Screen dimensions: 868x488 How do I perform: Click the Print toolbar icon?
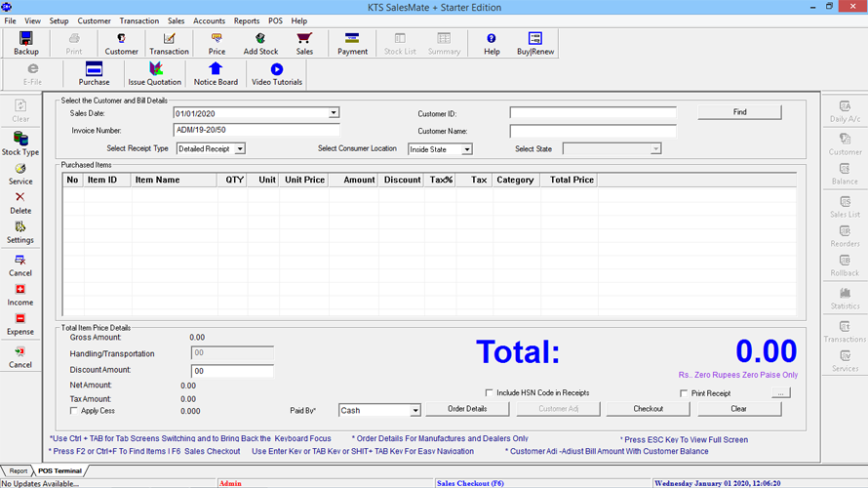(73, 43)
